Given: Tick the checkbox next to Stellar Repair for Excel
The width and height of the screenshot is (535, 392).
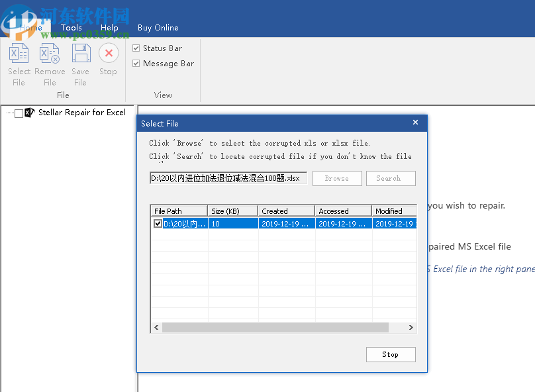Looking at the screenshot, I should point(18,113).
